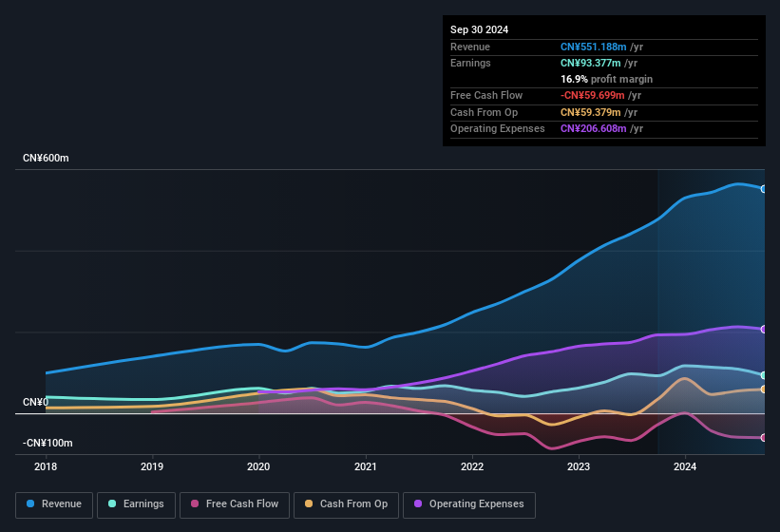Viewport: 780px width, 532px height.
Task: Click the purple Operating Expenses legend dot
Action: pyautogui.click(x=419, y=504)
